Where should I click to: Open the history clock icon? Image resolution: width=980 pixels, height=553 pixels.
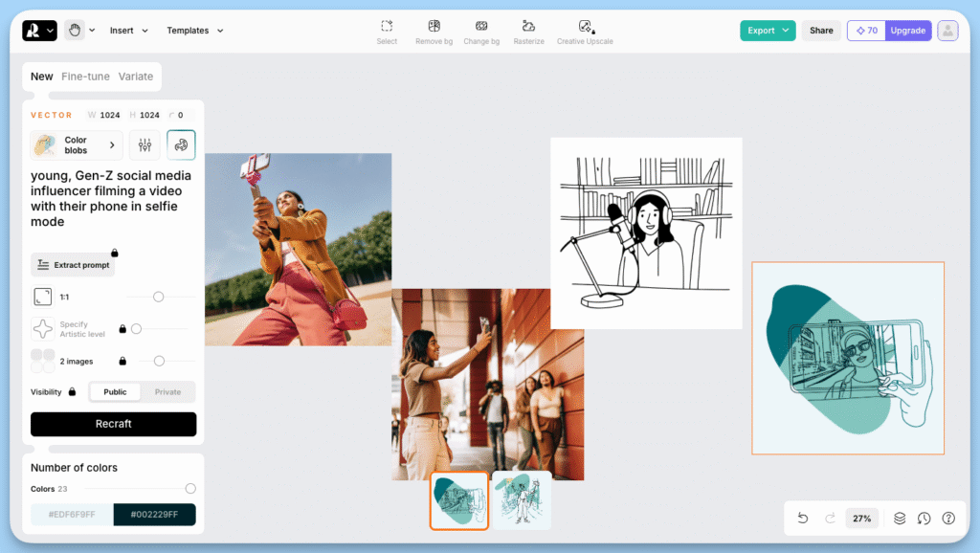pyautogui.click(x=924, y=518)
